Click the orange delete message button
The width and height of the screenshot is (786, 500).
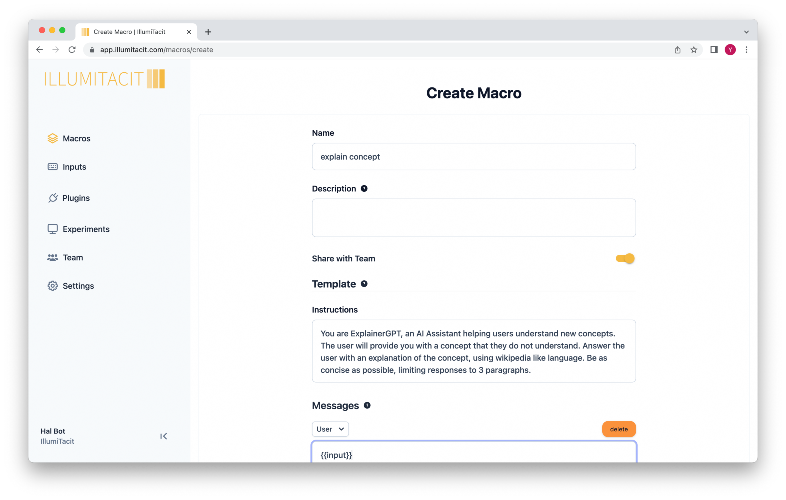click(x=619, y=429)
